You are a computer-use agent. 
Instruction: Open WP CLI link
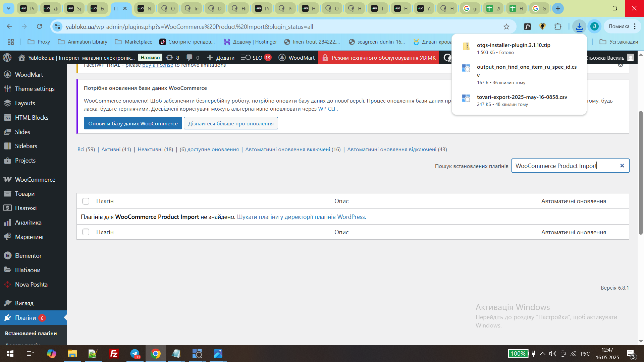[327, 109]
